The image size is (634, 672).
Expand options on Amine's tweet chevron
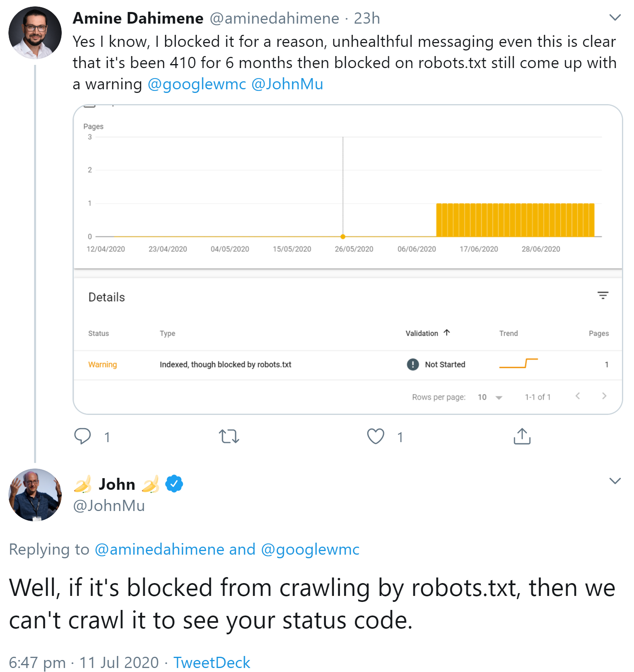pyautogui.click(x=615, y=17)
